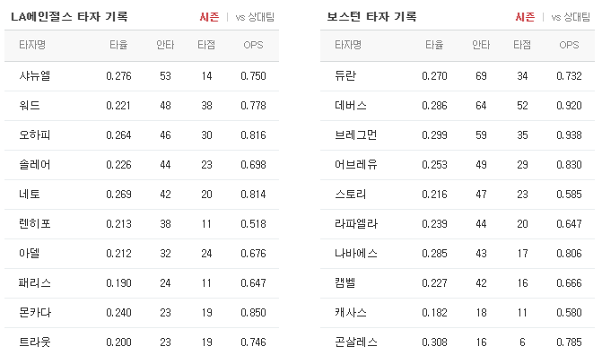Select batter 워드 row
The width and height of the screenshot is (602, 364).
pos(142,106)
